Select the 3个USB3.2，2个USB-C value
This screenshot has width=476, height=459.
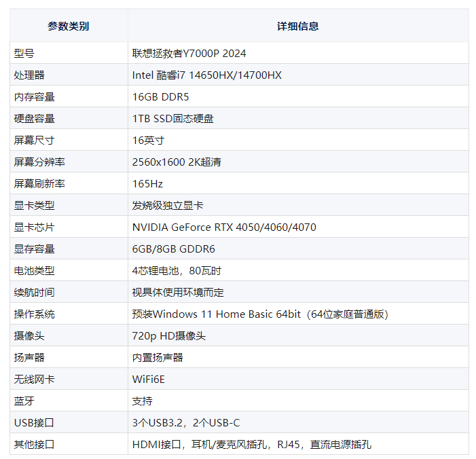[x=186, y=422]
